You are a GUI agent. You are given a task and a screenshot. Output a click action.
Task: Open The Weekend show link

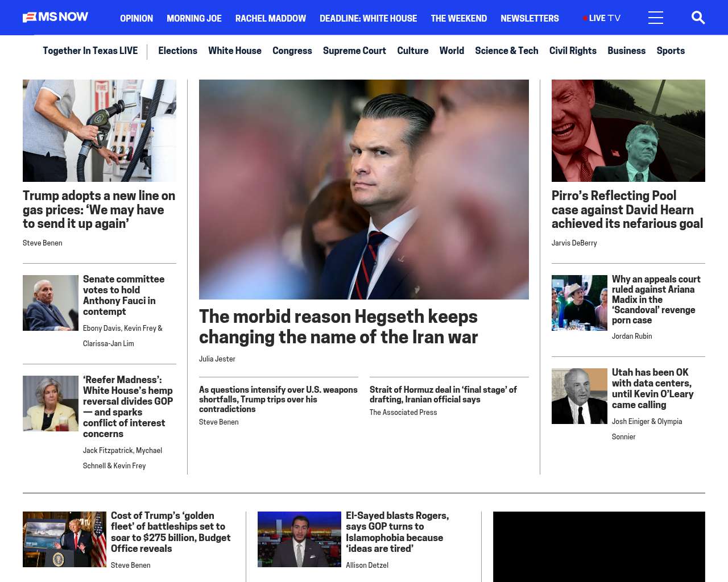[458, 18]
